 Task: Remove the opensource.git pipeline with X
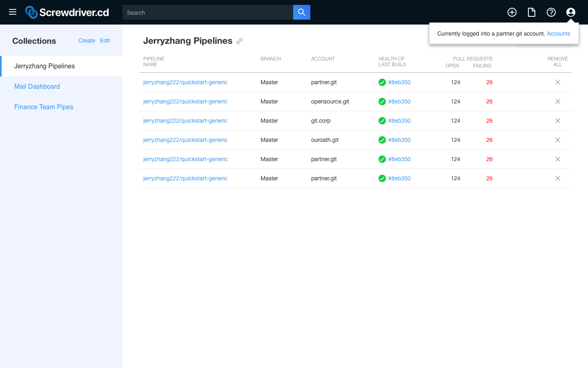pyautogui.click(x=558, y=101)
